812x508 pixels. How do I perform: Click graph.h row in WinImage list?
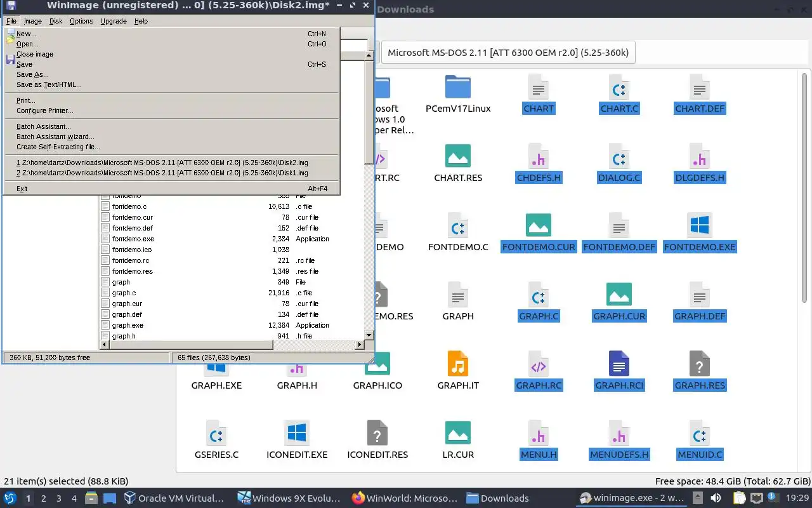(232, 336)
